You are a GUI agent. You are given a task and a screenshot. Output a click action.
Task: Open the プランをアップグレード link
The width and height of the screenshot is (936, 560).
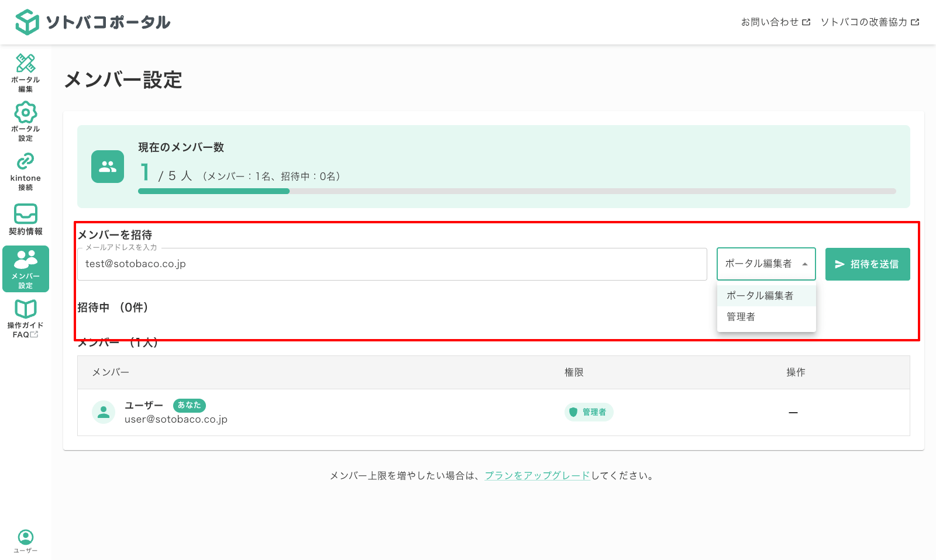click(537, 476)
